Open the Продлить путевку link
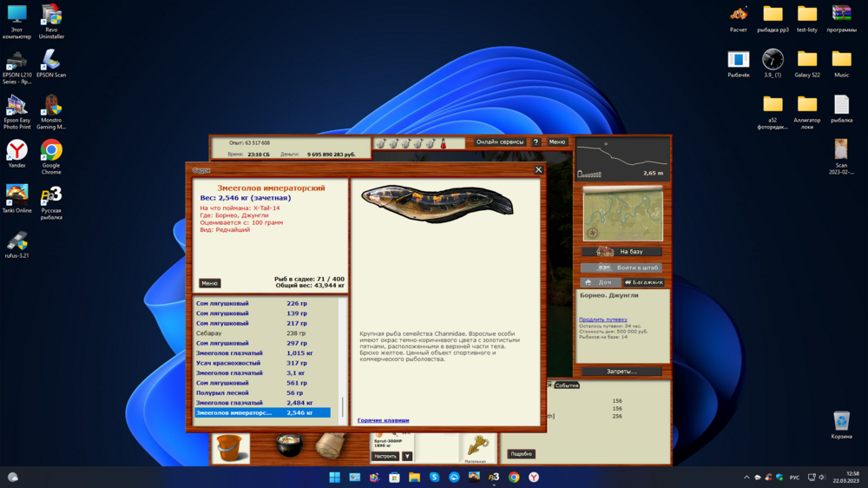The width and height of the screenshot is (868, 488). [x=603, y=320]
